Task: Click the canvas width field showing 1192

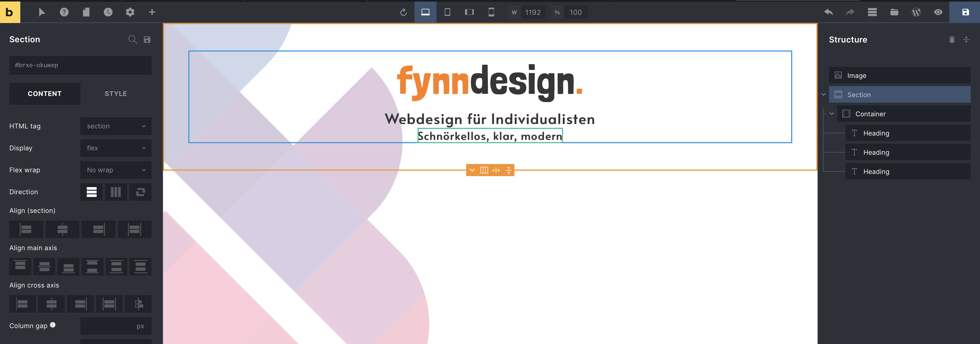Action: pyautogui.click(x=533, y=12)
